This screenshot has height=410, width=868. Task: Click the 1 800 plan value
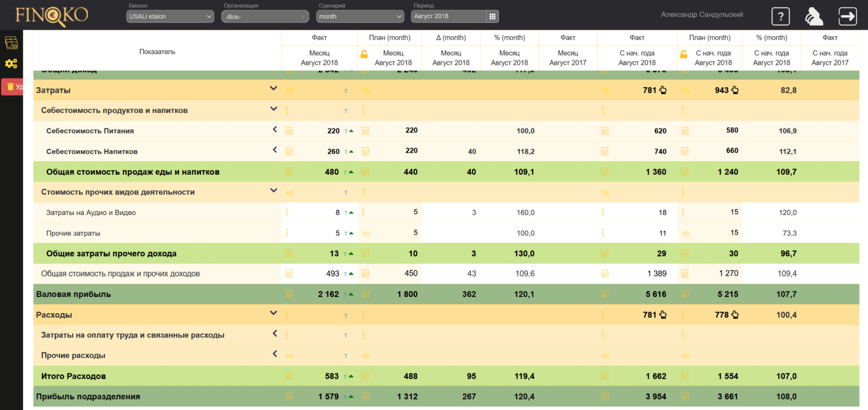click(x=407, y=294)
